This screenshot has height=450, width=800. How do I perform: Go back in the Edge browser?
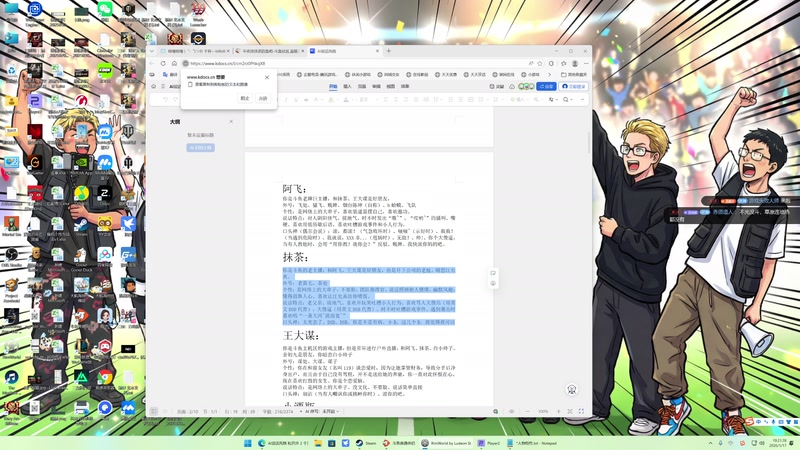pos(152,63)
